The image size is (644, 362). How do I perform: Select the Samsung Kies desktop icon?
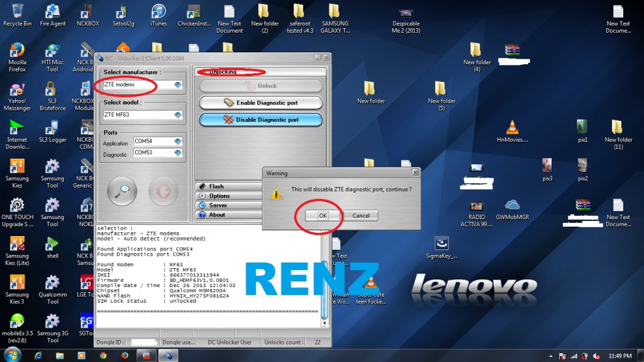click(17, 174)
